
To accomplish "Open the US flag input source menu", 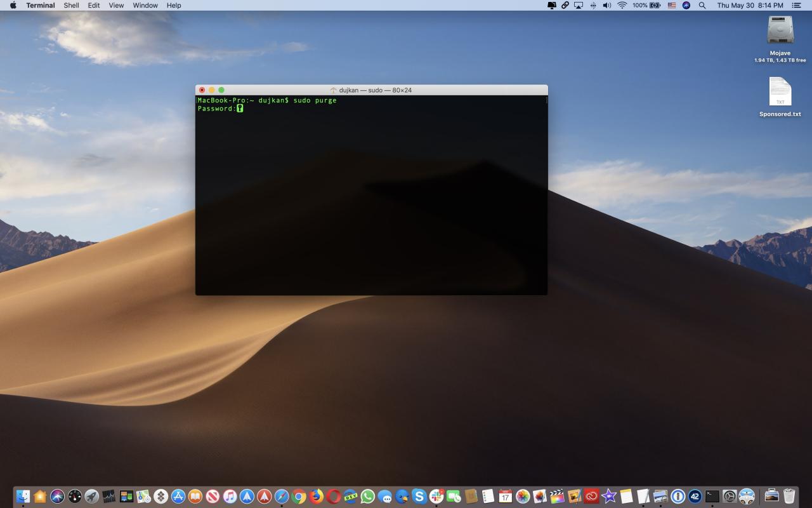I will click(x=672, y=5).
